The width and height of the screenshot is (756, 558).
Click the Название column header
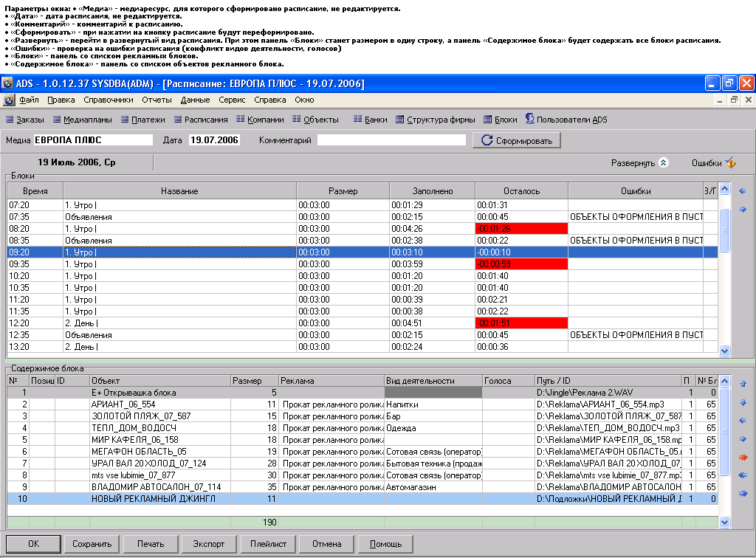[180, 191]
